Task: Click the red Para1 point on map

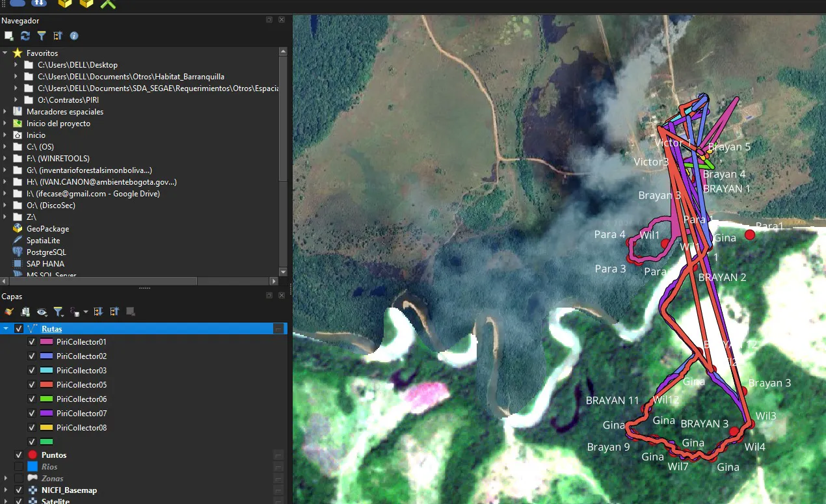Action: click(749, 234)
